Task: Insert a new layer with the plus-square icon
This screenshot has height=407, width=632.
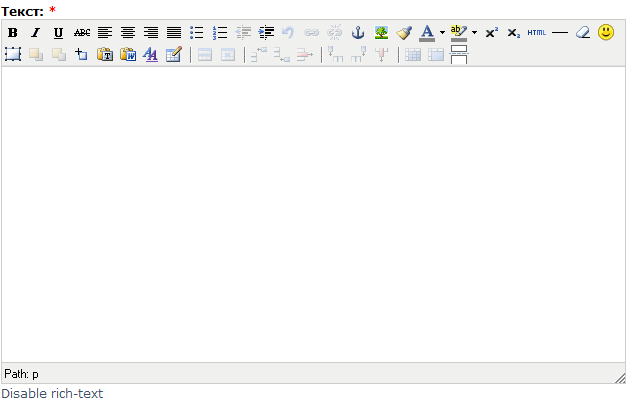Action: click(x=81, y=54)
